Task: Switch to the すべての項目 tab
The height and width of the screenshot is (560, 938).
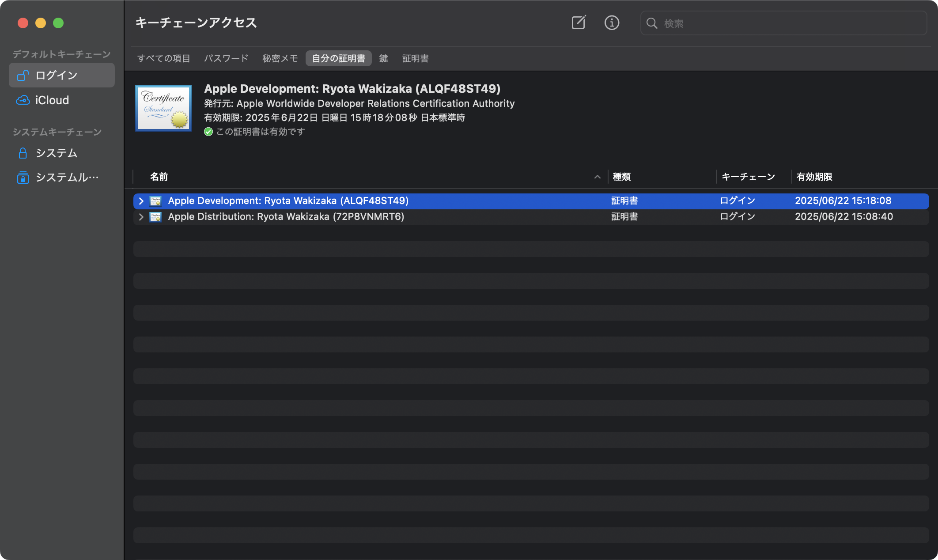Action: tap(163, 58)
